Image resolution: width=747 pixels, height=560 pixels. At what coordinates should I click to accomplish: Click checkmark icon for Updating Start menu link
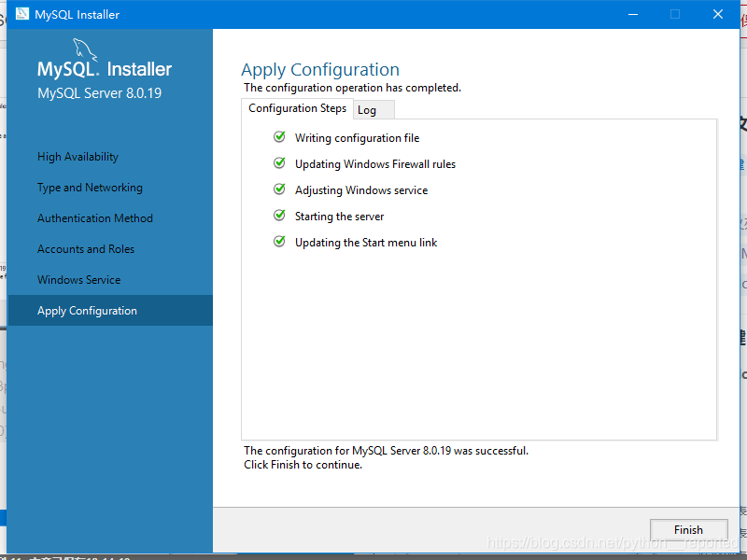coord(279,242)
